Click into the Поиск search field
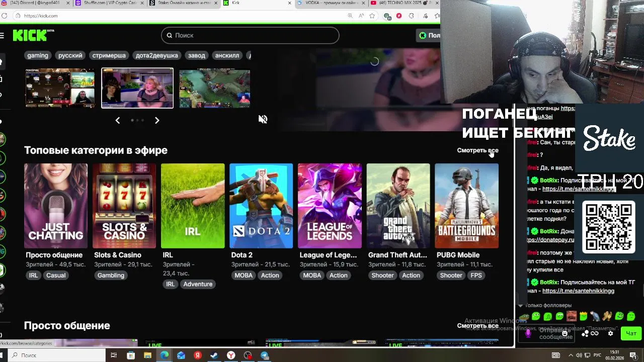The width and height of the screenshot is (644, 362). point(250,35)
